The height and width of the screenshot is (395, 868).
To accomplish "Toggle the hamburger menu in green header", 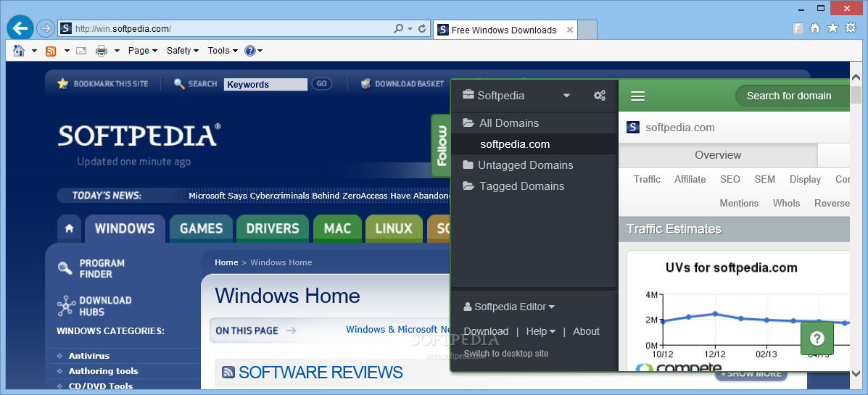I will (637, 96).
